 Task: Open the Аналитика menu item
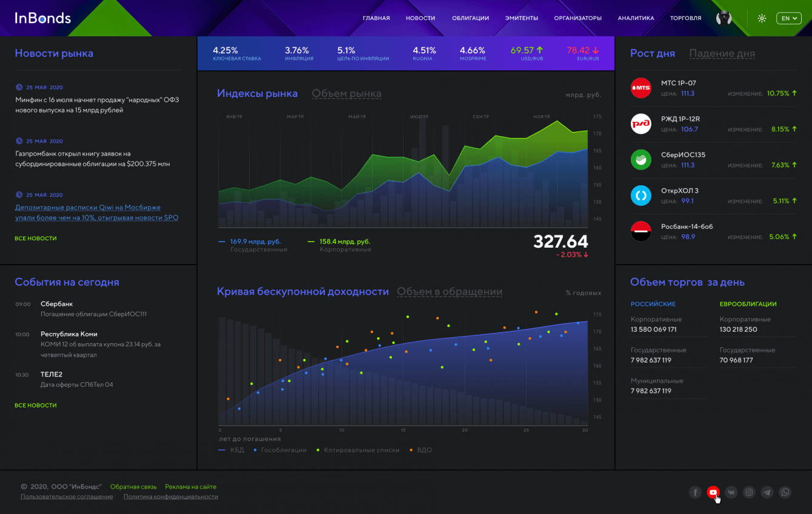tap(636, 18)
